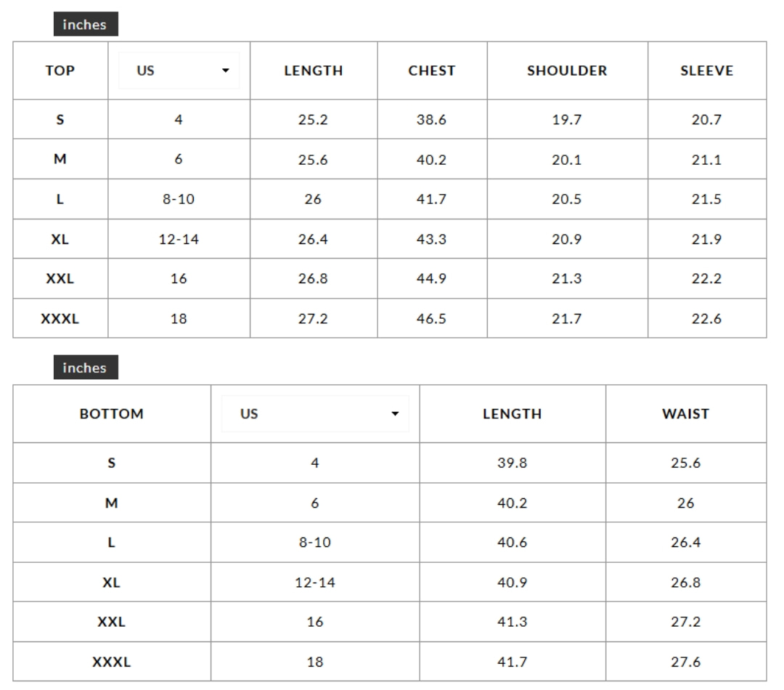
Task: Click the WAIST column header
Action: (x=685, y=414)
